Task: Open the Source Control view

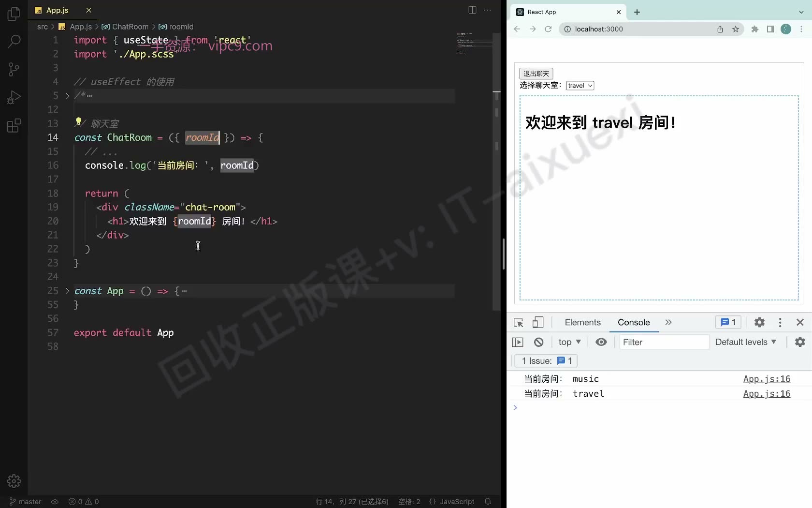Action: pyautogui.click(x=14, y=69)
